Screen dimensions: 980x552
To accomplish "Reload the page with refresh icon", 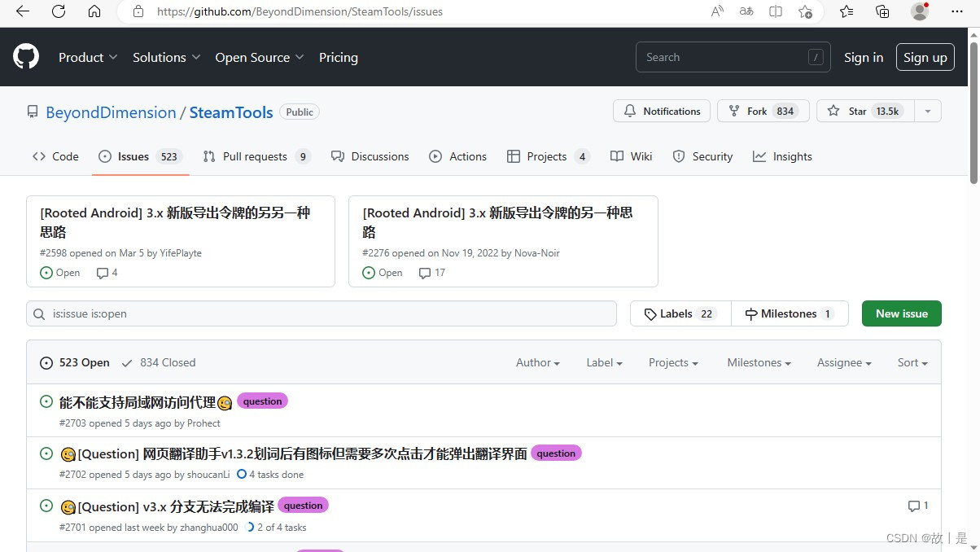I will (x=59, y=11).
